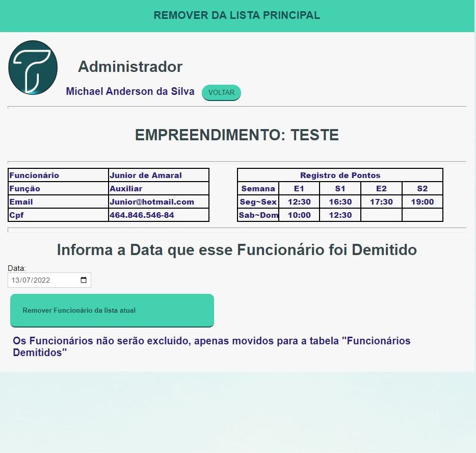Click the date input showing 13/07/2022

[43, 280]
